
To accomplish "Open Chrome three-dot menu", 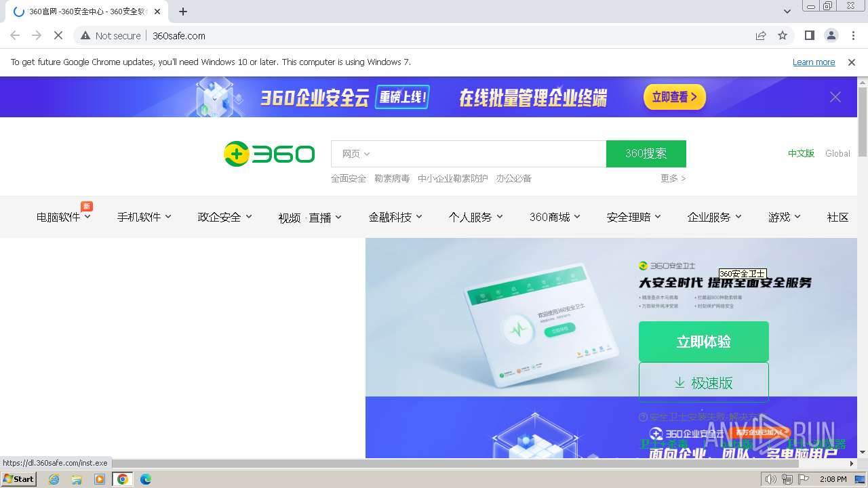I will [853, 35].
